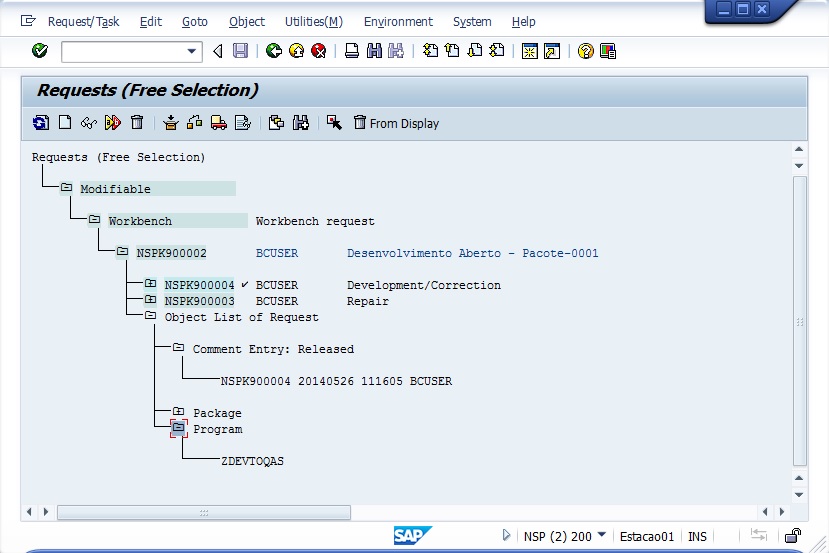
Task: Collapse the Modifiable folder node
Action: tap(66, 188)
